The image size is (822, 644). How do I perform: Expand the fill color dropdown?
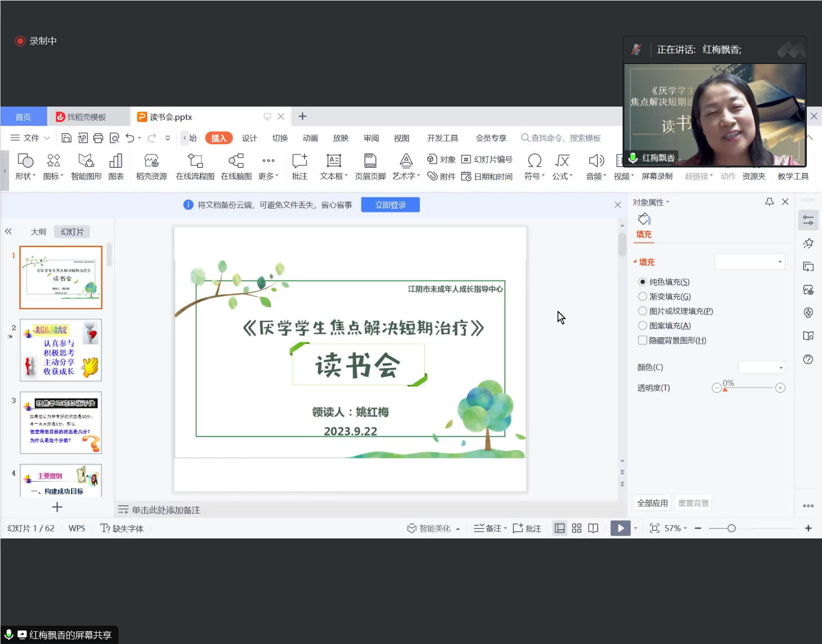pos(762,367)
